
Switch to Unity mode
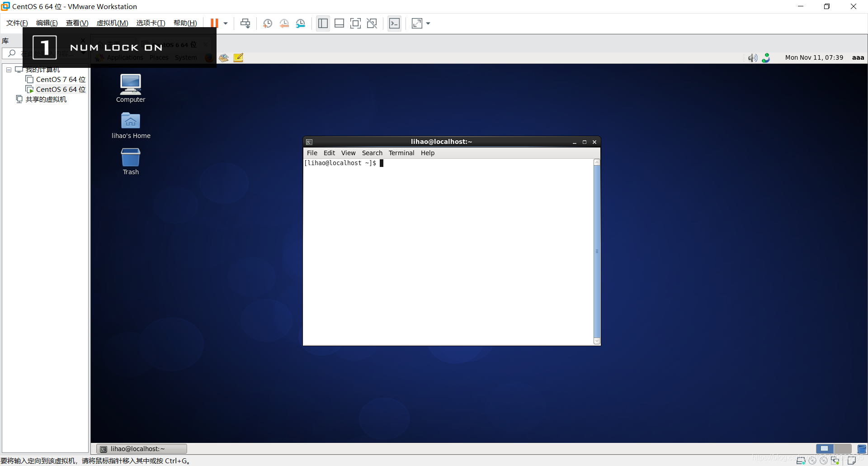point(372,24)
